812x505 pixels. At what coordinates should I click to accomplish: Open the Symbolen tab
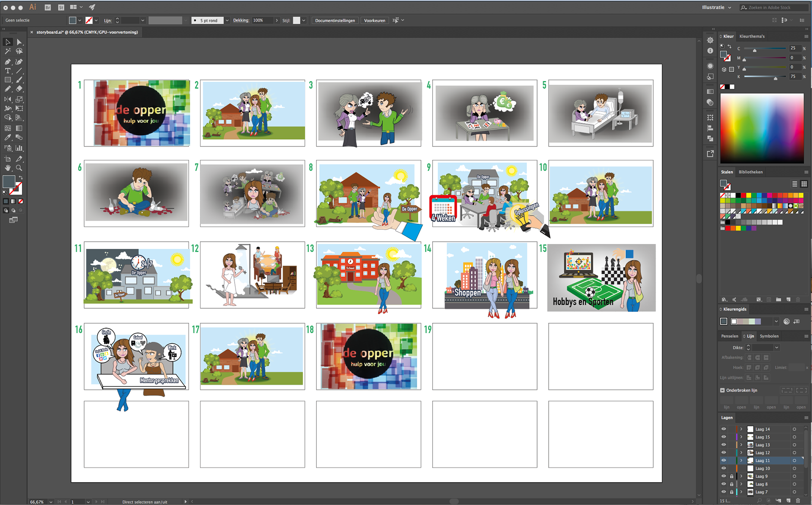pos(769,336)
